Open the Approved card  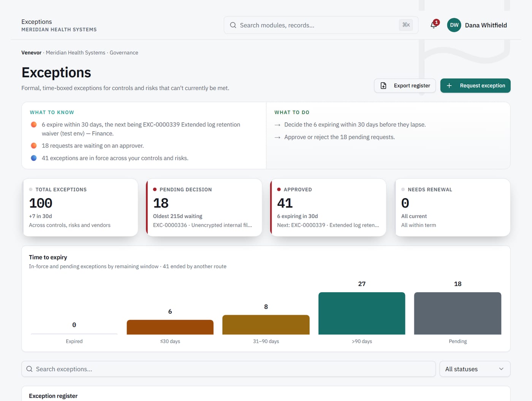coord(328,207)
